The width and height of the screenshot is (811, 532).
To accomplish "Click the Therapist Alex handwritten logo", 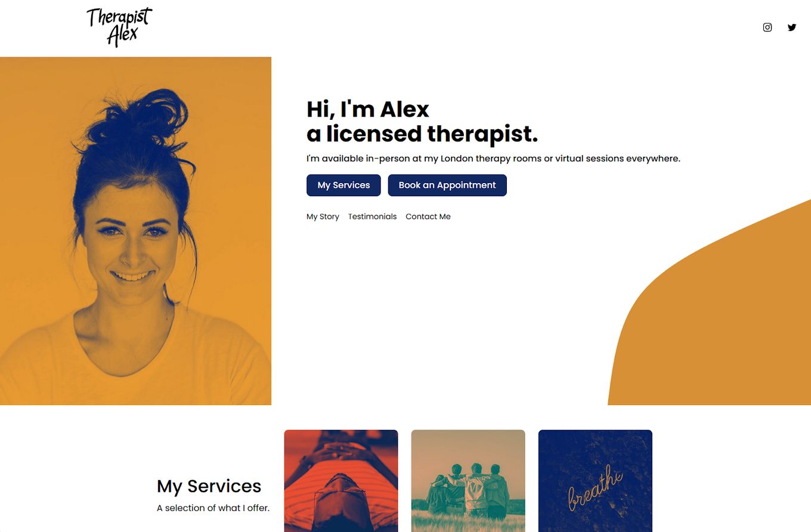I will point(120,27).
